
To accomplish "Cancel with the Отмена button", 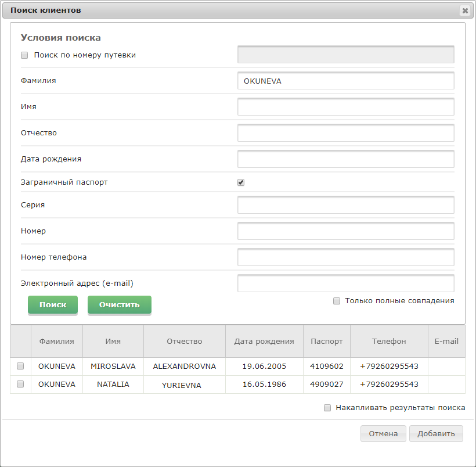I will (x=383, y=433).
